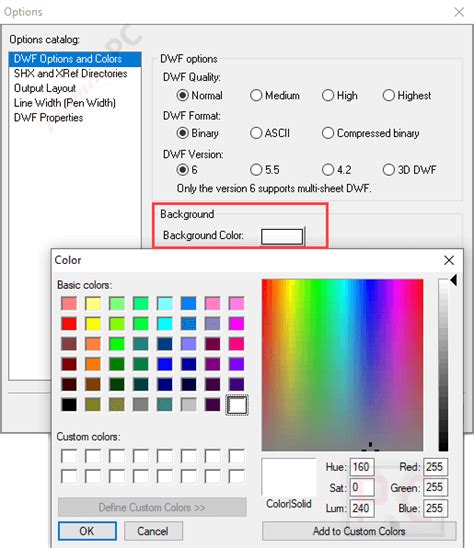Click Add to Custom Colors
474x548 pixels.
tap(359, 531)
